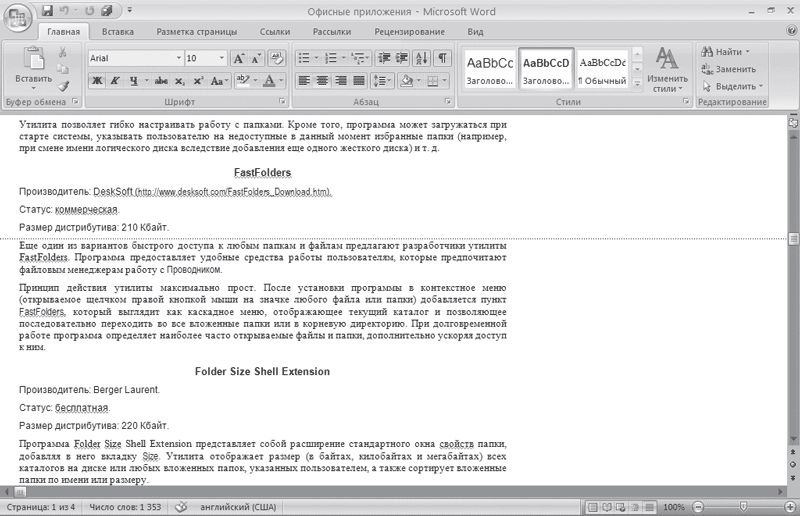
Task: Click the multilevel list icon
Action: (x=359, y=58)
